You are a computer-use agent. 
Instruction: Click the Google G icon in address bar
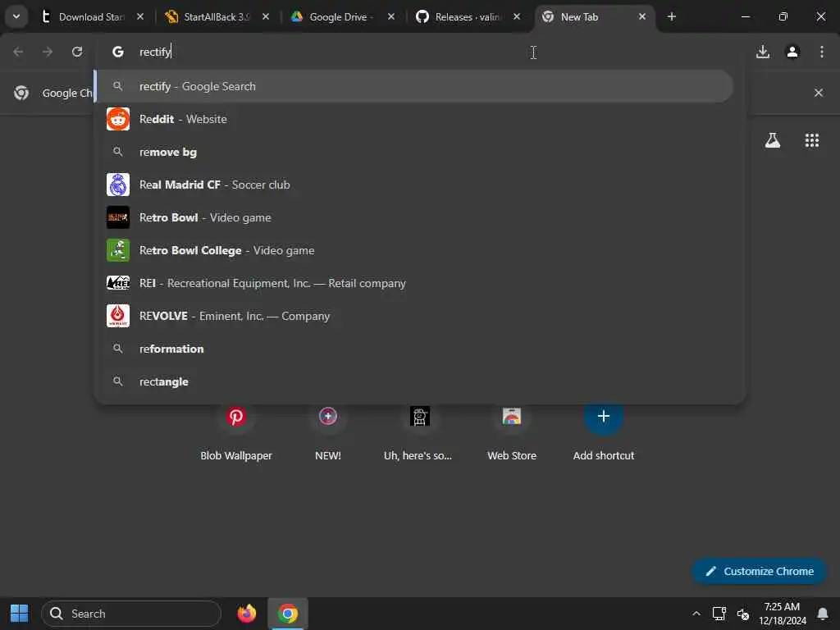point(118,52)
